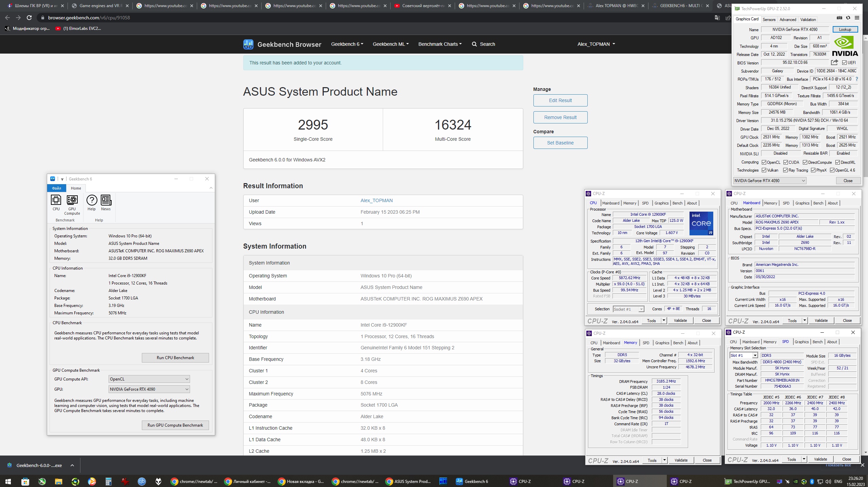This screenshot has height=487, width=868.
Task: Toggle the OpenGL 4.6 checkbox in GPU-Z
Action: [832, 170]
